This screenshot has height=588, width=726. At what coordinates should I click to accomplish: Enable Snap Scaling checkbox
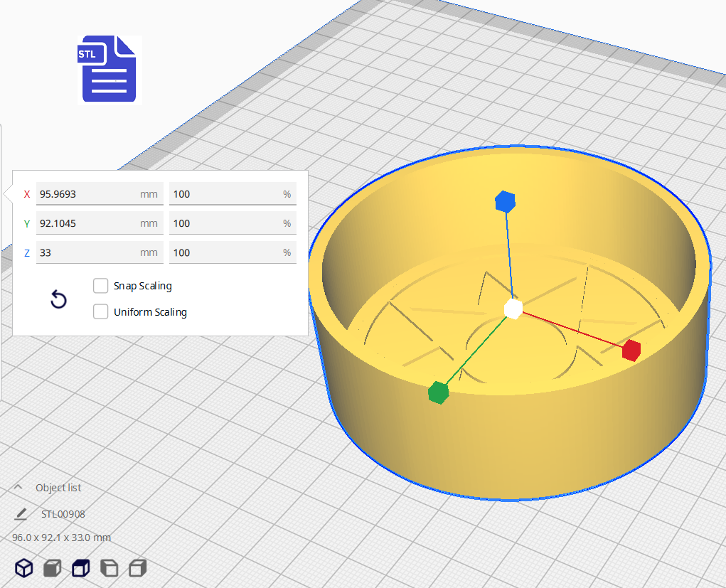(x=101, y=286)
